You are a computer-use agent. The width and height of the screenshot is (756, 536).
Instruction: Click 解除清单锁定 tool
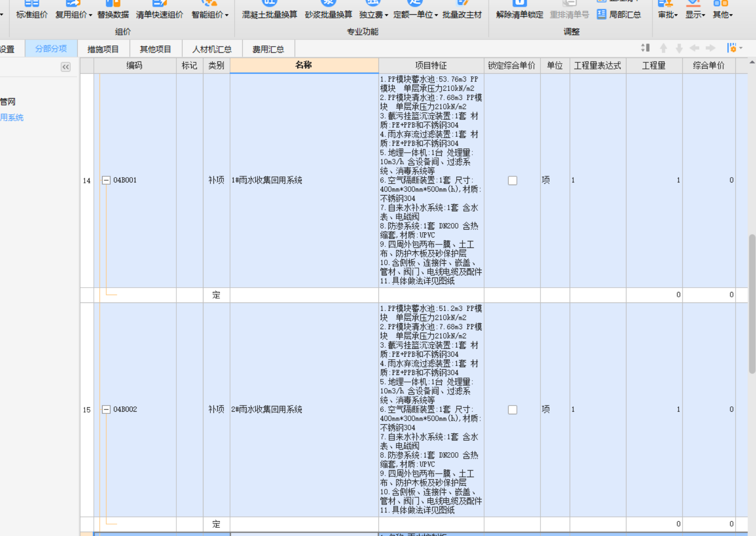tap(519, 10)
